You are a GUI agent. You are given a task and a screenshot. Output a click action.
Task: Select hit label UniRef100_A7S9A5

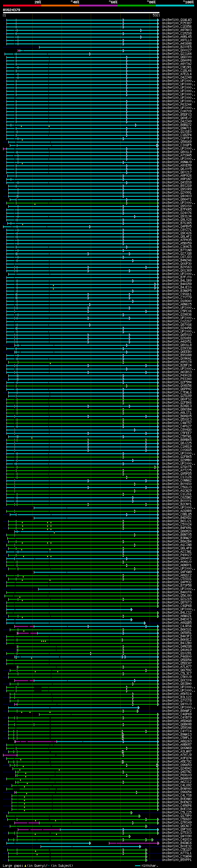click(177, 155)
